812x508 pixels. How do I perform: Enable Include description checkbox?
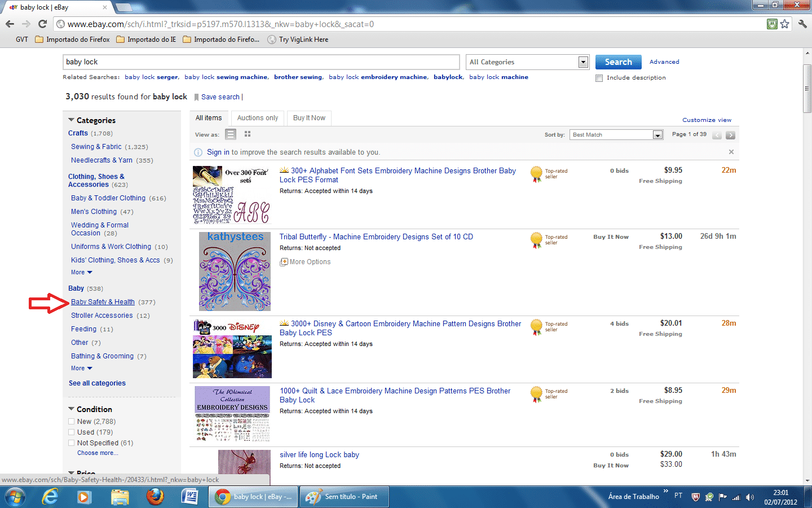pyautogui.click(x=599, y=78)
